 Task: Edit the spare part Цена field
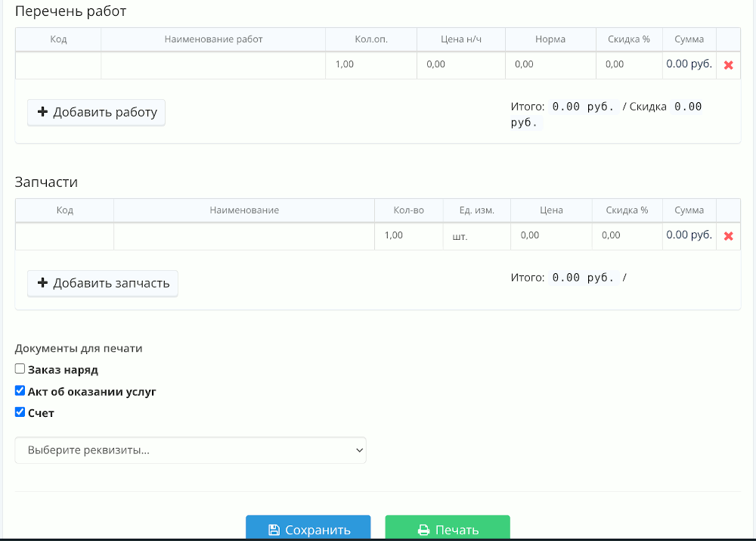point(551,236)
